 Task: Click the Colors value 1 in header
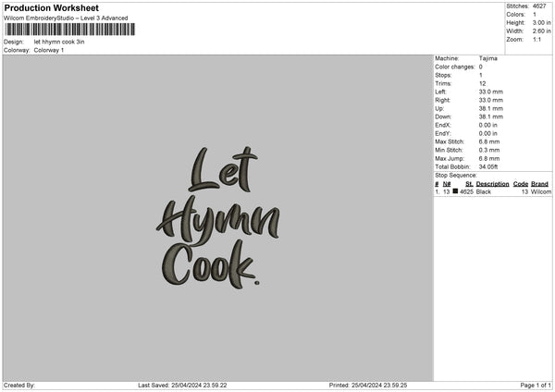534,15
